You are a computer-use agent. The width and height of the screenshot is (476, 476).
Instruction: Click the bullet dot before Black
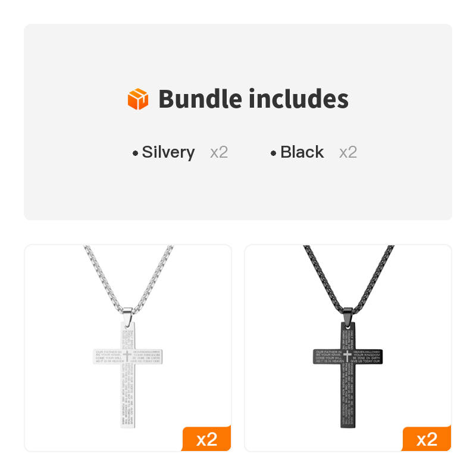tap(274, 153)
